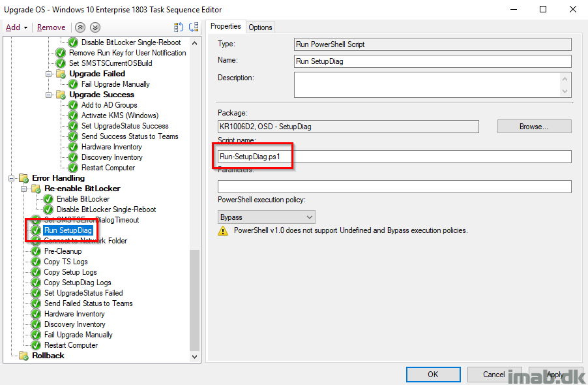This screenshot has height=385, width=588.
Task: Select Remove Run Key for User Notification step
Action: (127, 53)
